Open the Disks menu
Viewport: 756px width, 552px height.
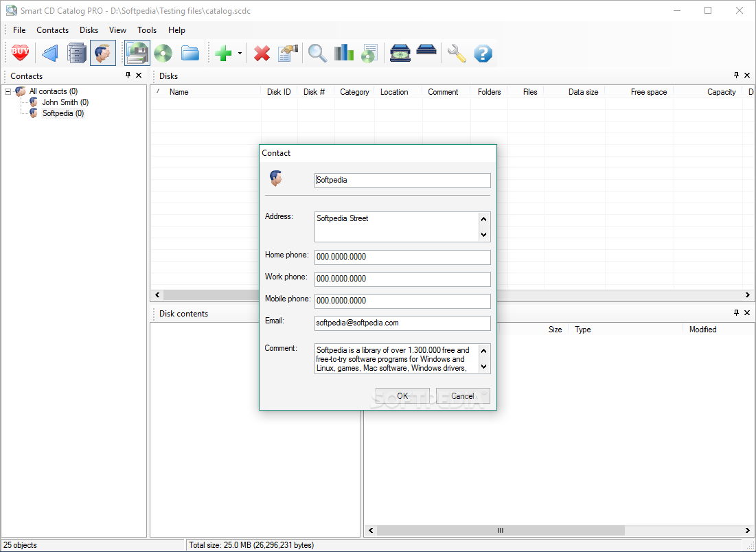pyautogui.click(x=89, y=30)
